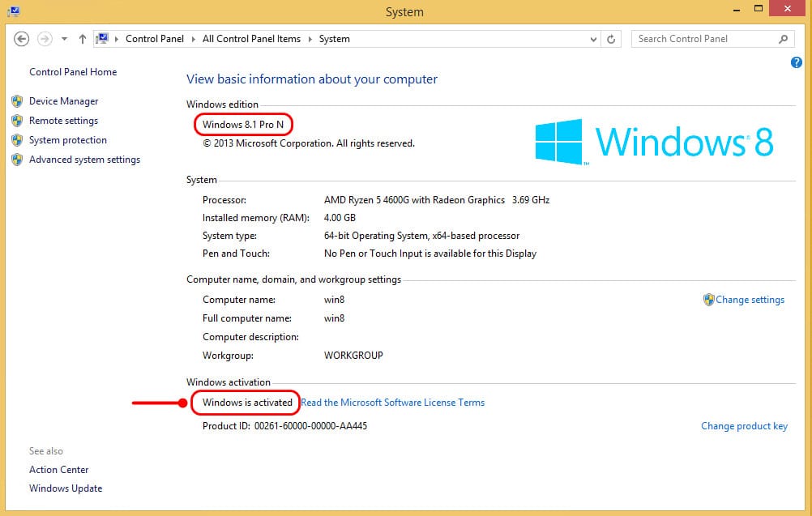Screen dimensions: 812x516
Task: Refresh the System page
Action: coord(611,39)
